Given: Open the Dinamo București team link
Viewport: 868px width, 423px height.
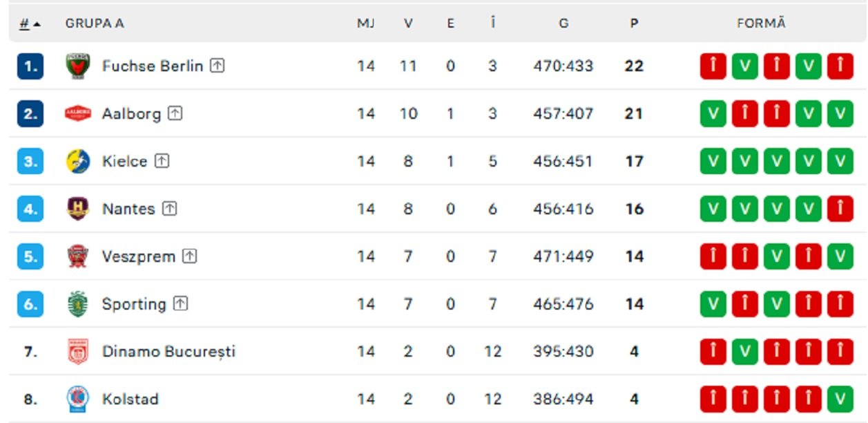Looking at the screenshot, I should 168,352.
